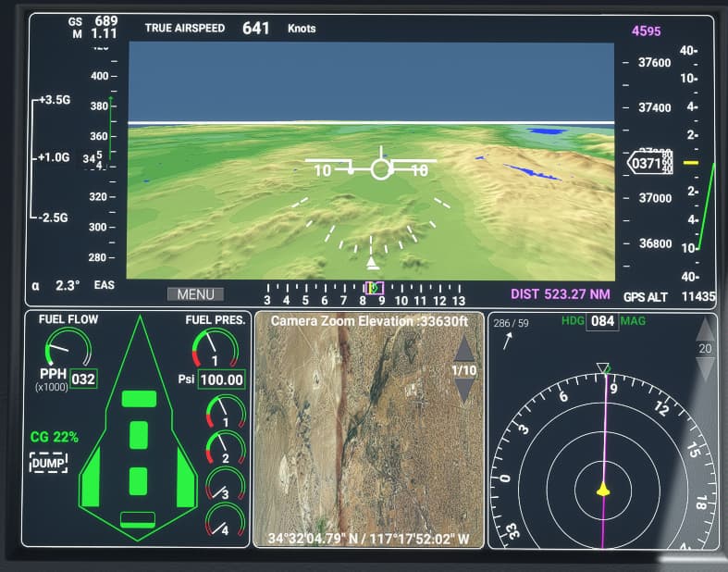728x572 pixels.
Task: Select the rear tail fuel tank indicator
Action: coord(138,519)
